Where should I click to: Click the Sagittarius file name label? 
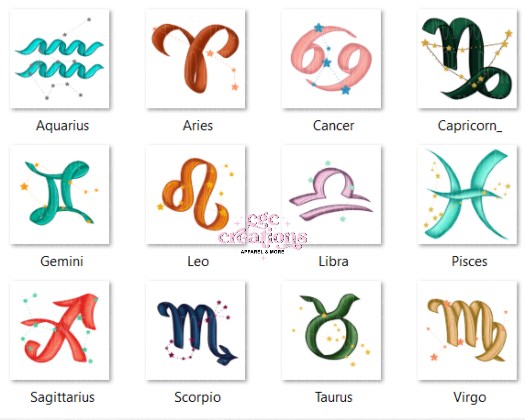point(62,397)
